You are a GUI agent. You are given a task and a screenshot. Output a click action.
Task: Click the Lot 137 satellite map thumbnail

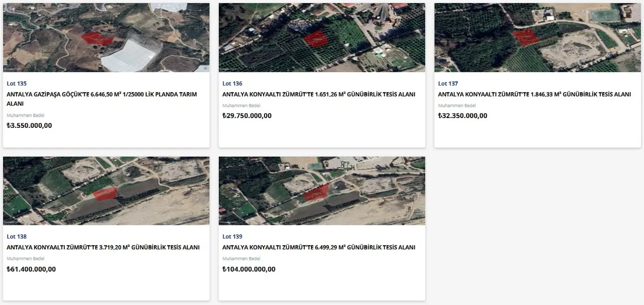[x=537, y=36]
